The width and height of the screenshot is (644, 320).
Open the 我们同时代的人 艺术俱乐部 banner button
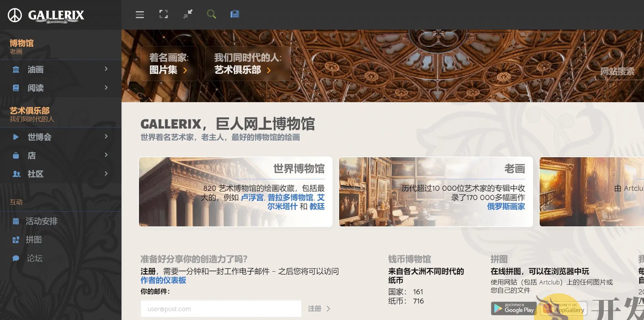248,64
